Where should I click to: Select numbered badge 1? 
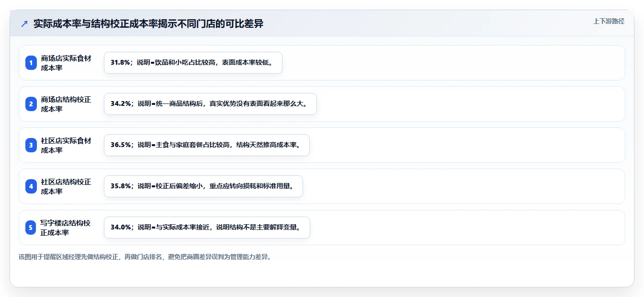[31, 63]
